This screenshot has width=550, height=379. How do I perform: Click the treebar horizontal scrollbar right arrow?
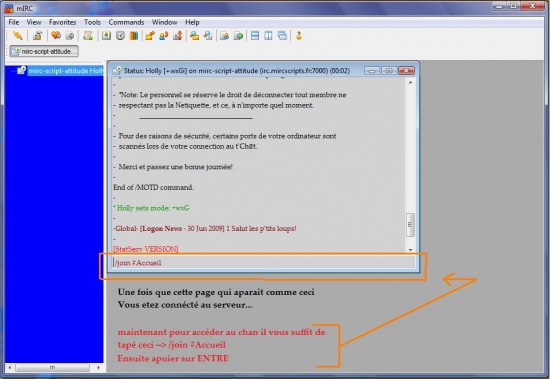99,367
